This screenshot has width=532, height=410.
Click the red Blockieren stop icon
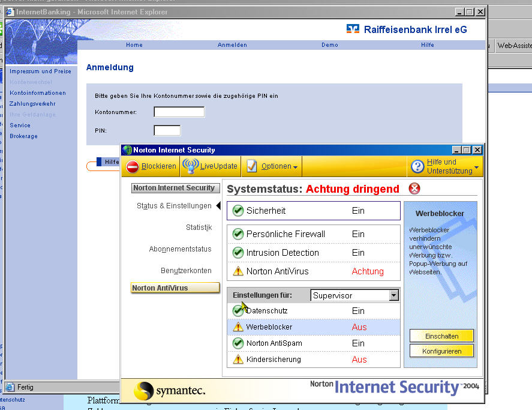click(133, 166)
